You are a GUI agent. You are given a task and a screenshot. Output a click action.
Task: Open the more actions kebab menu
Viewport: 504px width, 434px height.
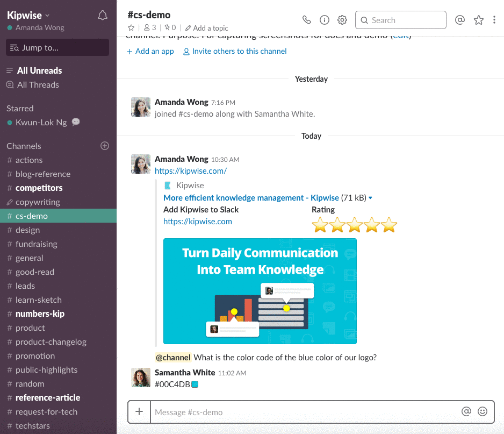pos(494,19)
